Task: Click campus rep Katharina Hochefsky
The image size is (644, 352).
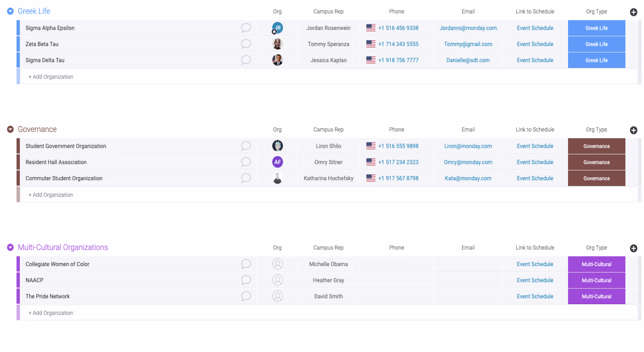Action: coord(328,178)
